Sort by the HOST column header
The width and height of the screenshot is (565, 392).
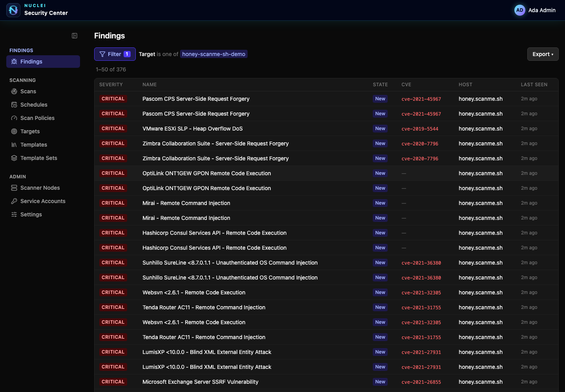click(x=465, y=85)
